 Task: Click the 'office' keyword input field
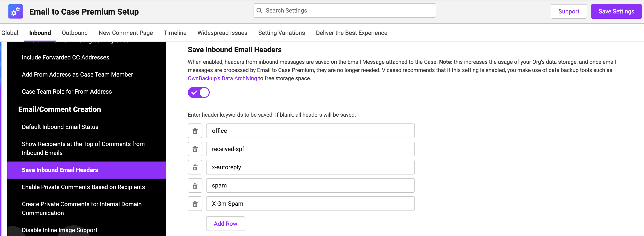tap(310, 131)
